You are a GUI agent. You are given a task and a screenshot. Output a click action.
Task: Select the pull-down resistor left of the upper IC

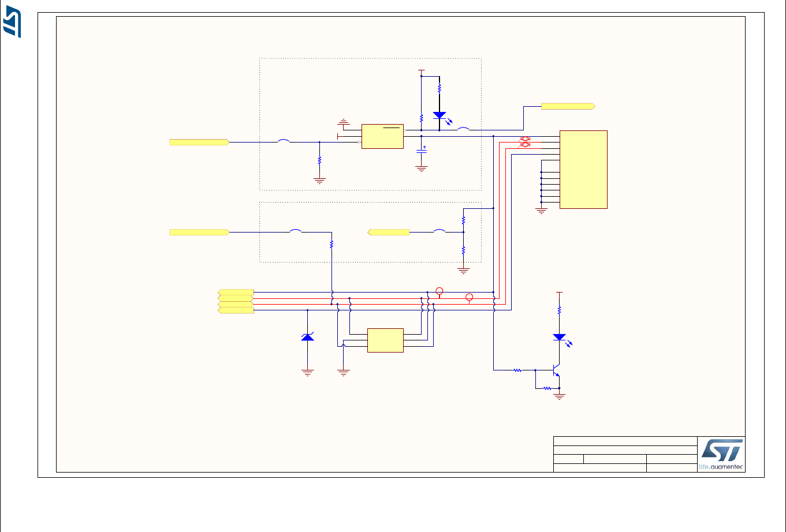tap(319, 161)
